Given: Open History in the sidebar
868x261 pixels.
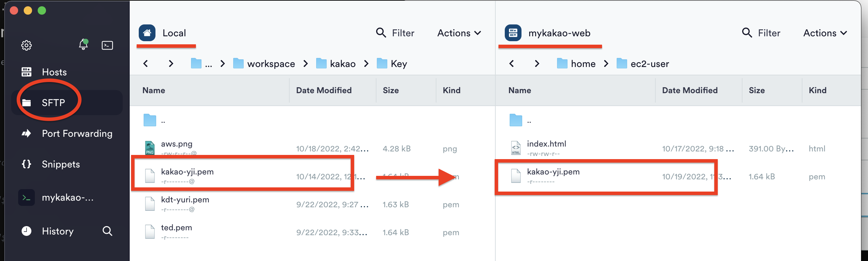Looking at the screenshot, I should (58, 231).
